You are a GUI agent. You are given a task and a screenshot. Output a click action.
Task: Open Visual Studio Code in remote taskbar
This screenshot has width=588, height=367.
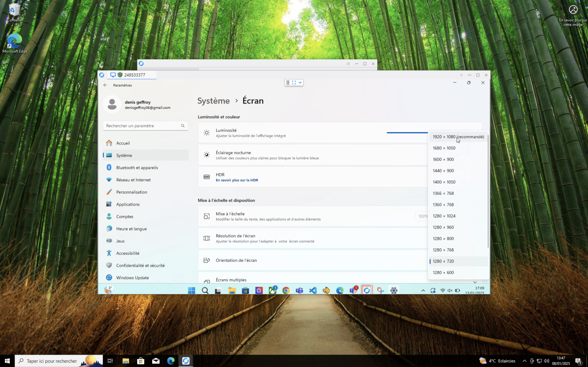[x=313, y=290]
